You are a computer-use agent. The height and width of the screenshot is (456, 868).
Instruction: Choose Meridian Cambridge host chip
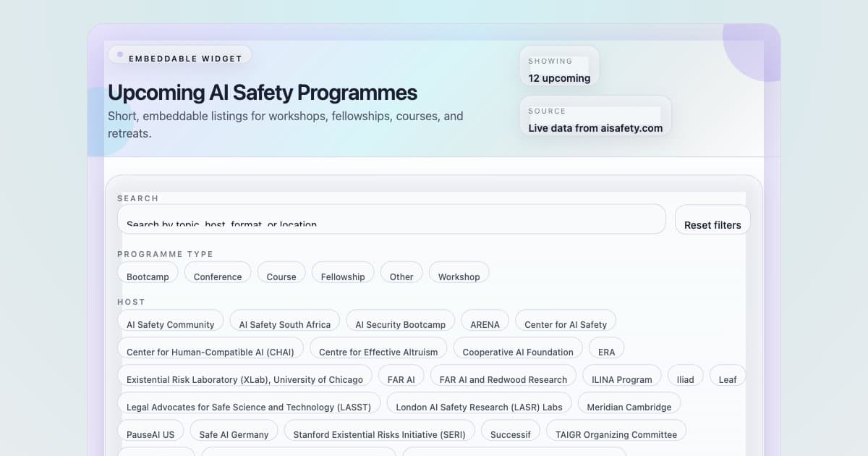coord(629,403)
